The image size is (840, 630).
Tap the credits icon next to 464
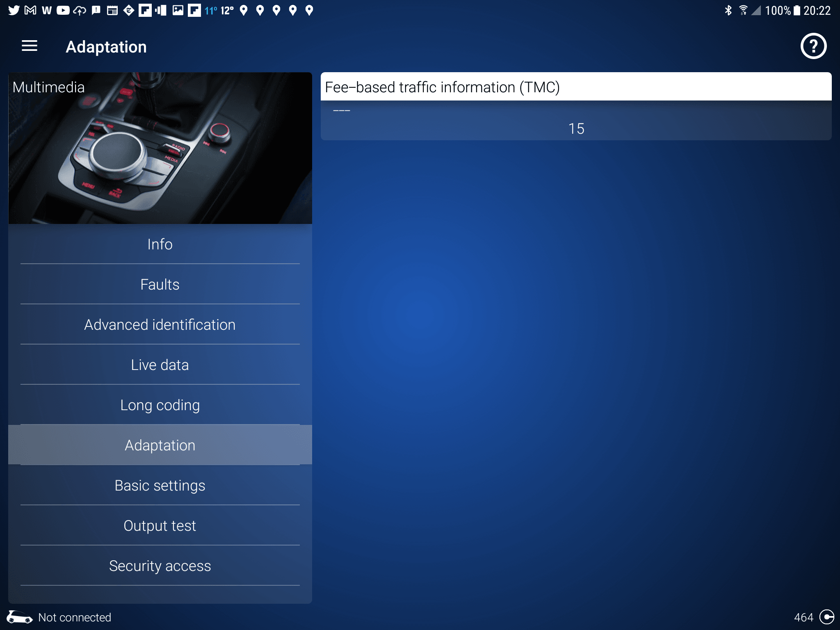[826, 617]
